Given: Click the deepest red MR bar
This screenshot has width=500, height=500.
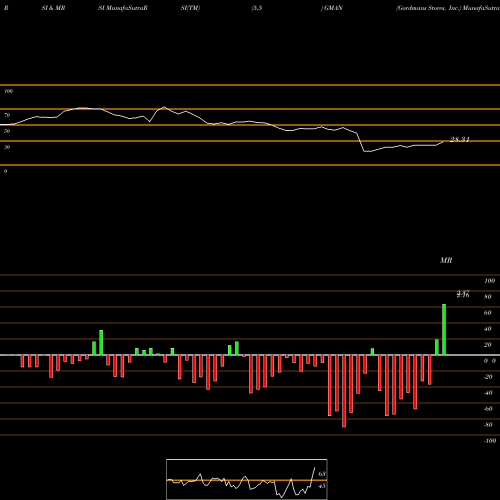Looking at the screenshot, I should click(x=344, y=391).
